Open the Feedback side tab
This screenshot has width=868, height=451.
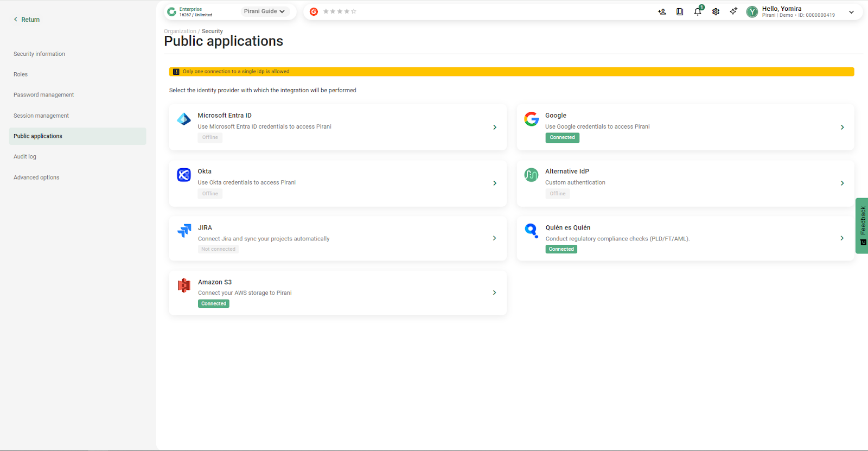[x=862, y=225]
